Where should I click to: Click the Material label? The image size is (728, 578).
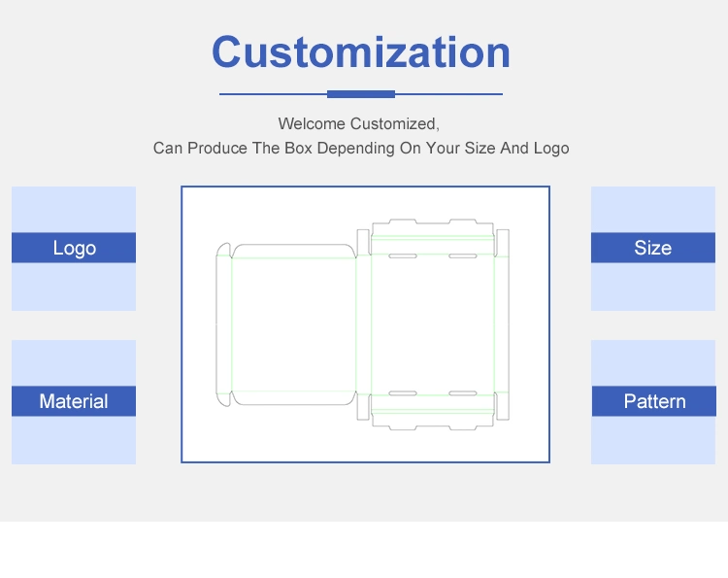[74, 401]
